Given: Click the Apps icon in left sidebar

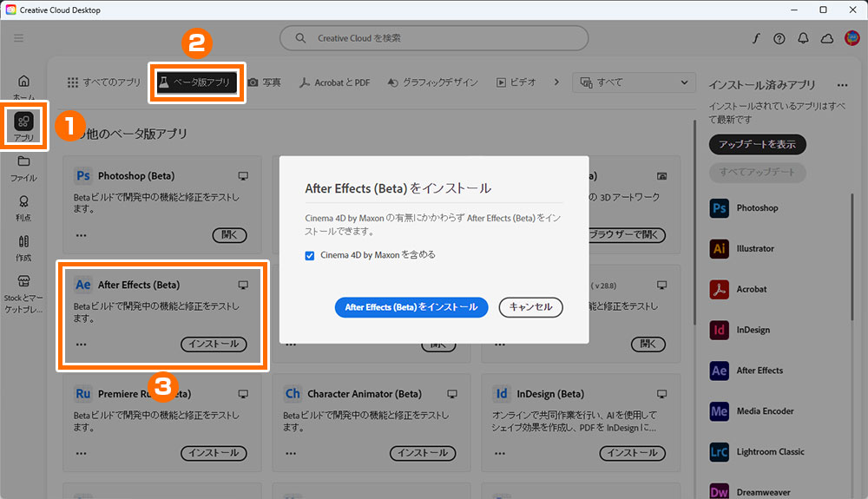Looking at the screenshot, I should point(23,124).
